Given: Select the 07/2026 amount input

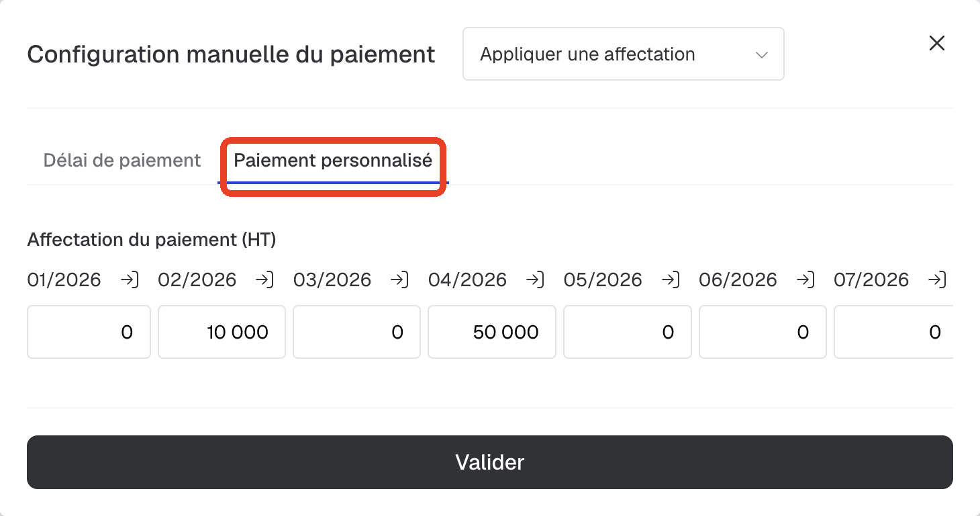Looking at the screenshot, I should [893, 332].
